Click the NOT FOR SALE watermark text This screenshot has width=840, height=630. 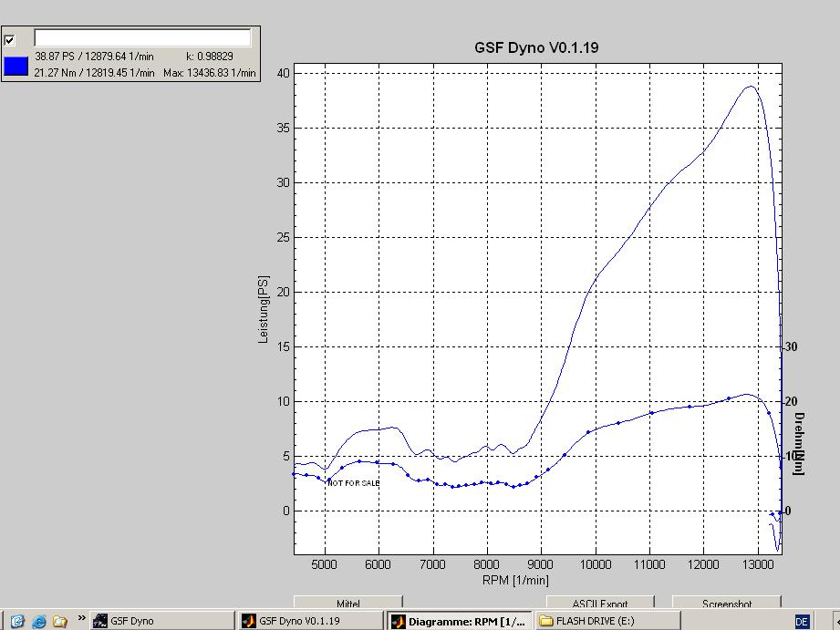tap(354, 482)
